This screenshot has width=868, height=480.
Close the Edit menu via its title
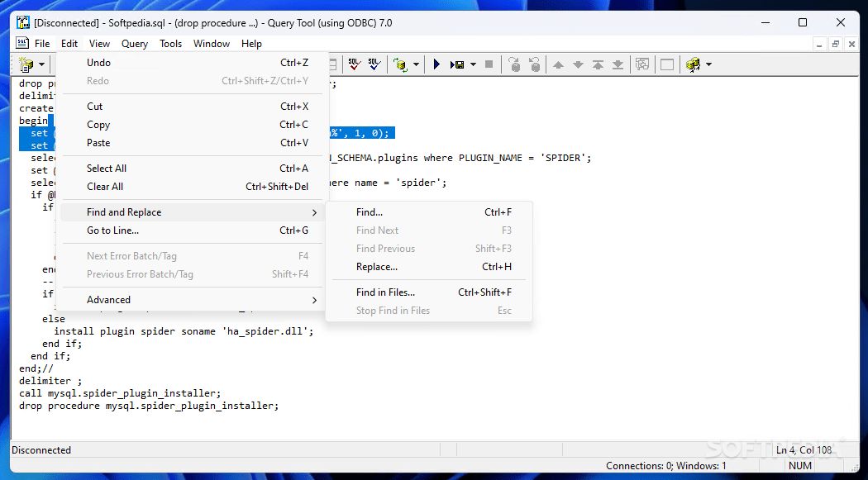69,44
